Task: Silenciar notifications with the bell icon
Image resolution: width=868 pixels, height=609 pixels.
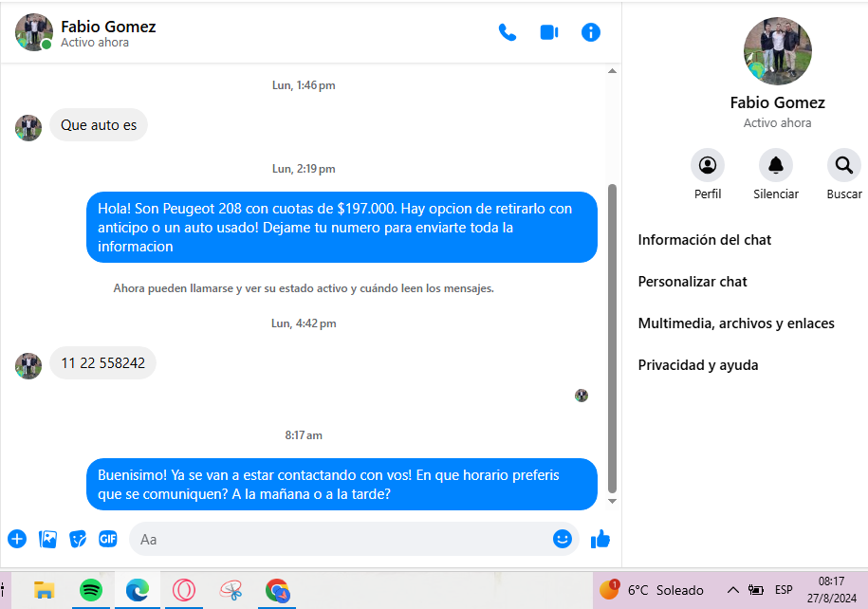Action: click(x=776, y=166)
